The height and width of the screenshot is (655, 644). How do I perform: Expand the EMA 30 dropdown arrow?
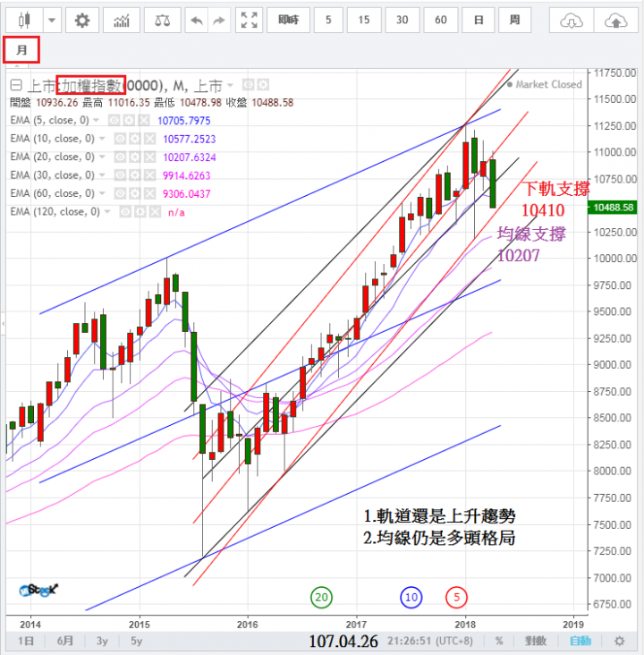point(102,175)
